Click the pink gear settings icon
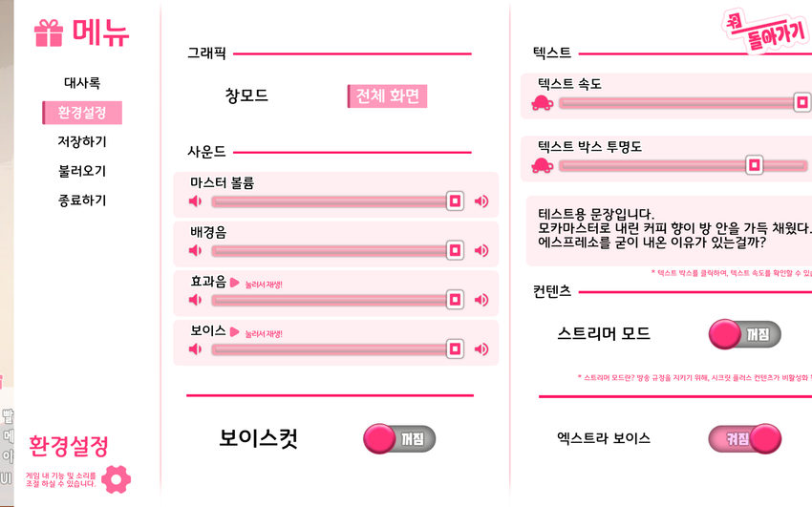This screenshot has height=507, width=812. point(116,477)
